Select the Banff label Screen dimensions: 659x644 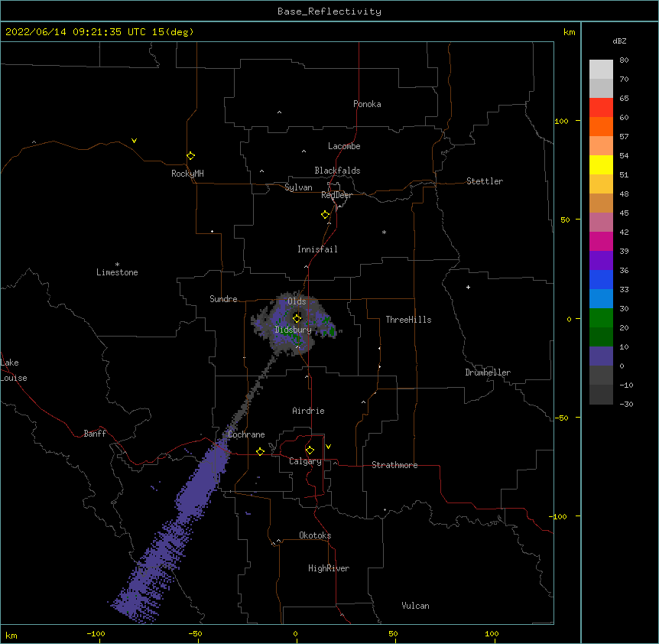[95, 434]
